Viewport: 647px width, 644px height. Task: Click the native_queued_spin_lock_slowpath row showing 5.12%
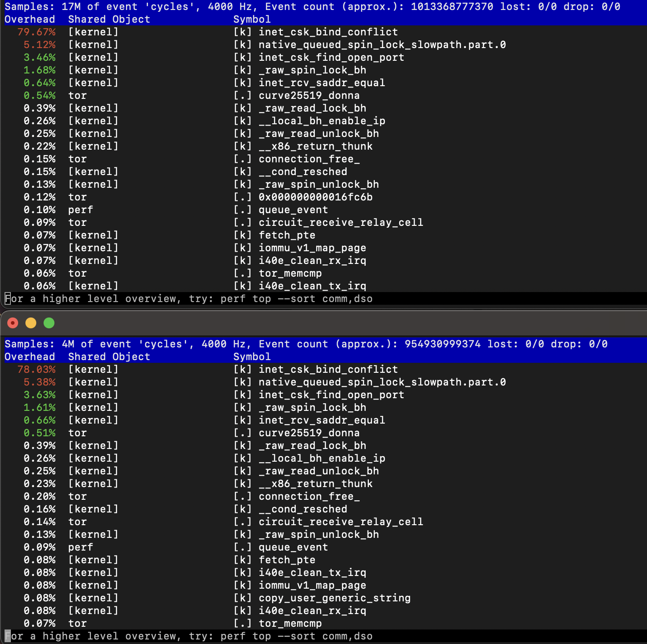coord(382,45)
